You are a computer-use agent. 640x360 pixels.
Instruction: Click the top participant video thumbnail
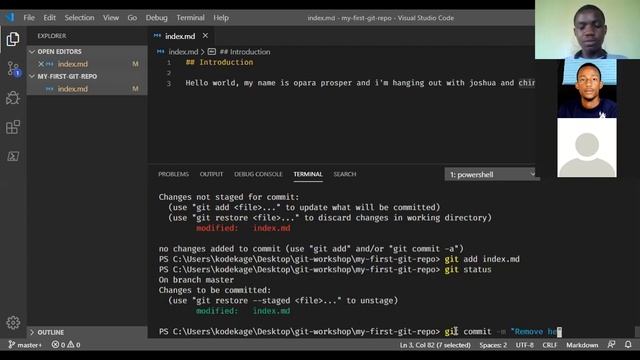coord(587,29)
